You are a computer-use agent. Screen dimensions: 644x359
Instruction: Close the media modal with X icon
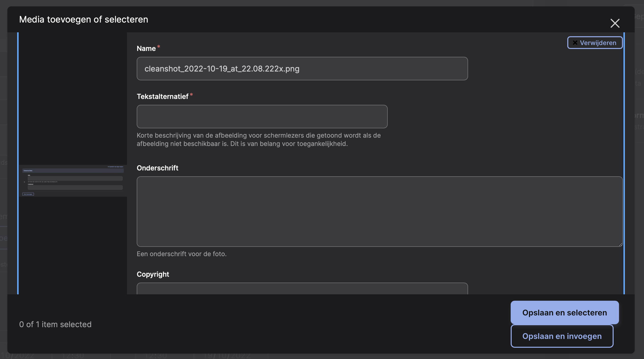(615, 23)
